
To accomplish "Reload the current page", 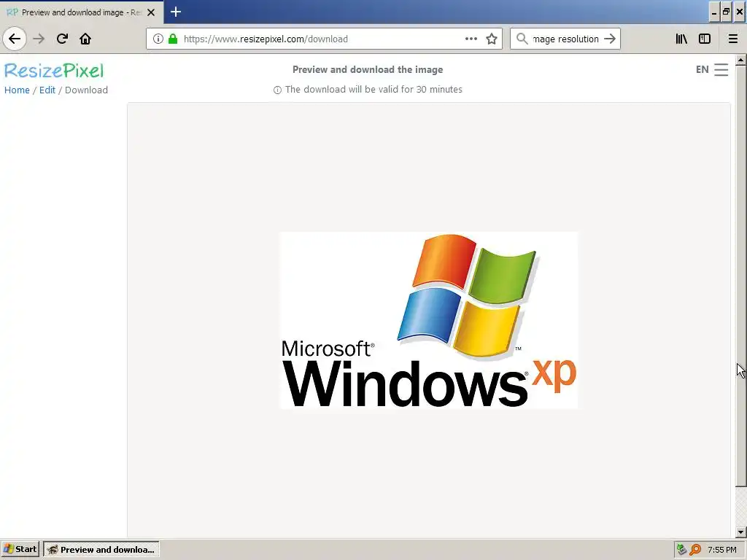I will tap(62, 39).
